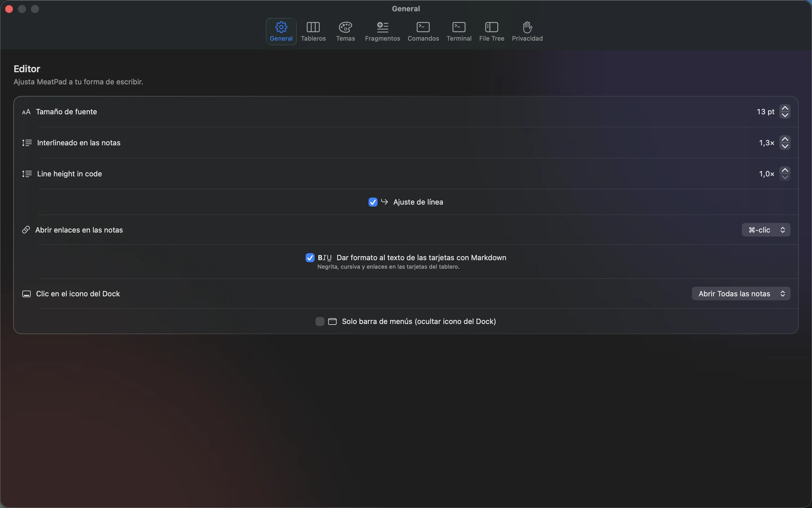The width and height of the screenshot is (812, 508).
Task: Open the Privacidad hand tab
Action: (x=527, y=32)
